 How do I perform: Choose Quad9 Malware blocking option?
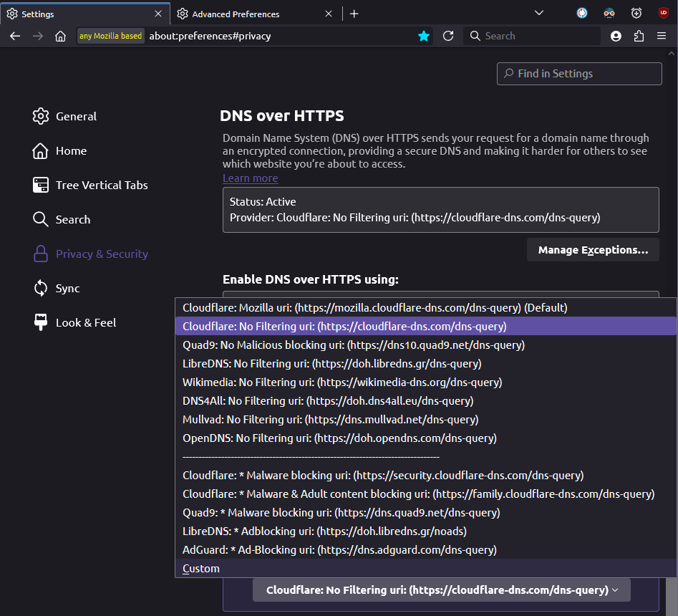[425, 512]
